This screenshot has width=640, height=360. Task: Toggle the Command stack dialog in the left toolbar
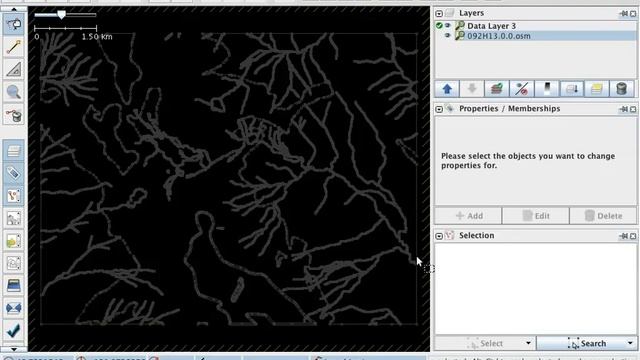point(14,241)
